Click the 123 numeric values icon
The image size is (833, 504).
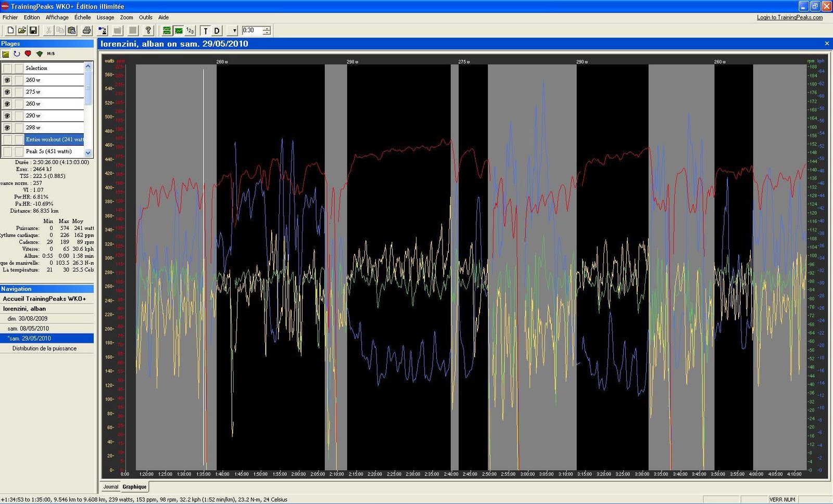pyautogui.click(x=190, y=31)
